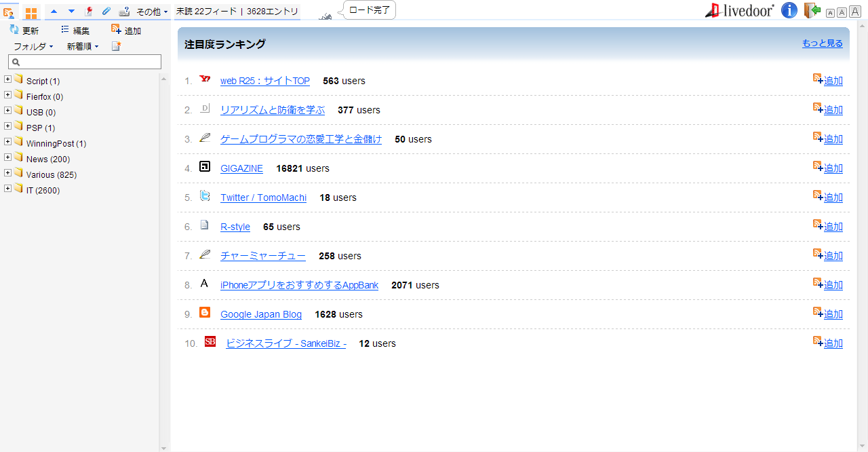The width and height of the screenshot is (868, 452).
Task: Click the 未読 22フィード unread count
Action: coord(205,12)
